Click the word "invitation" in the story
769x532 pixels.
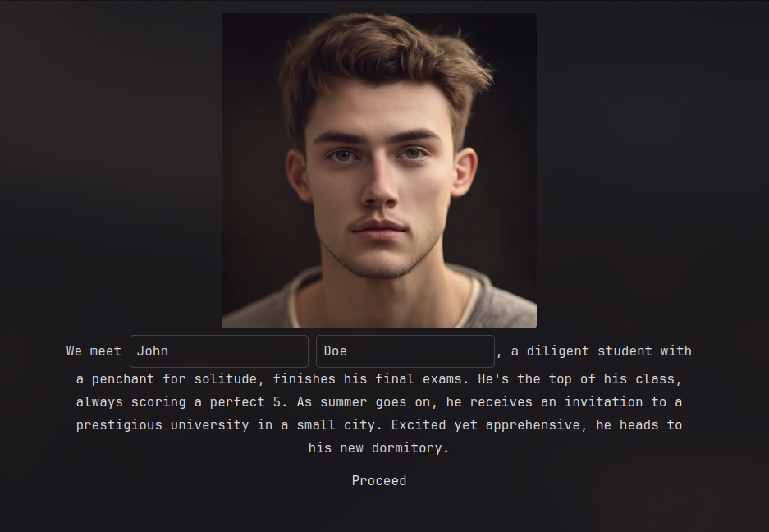pos(604,402)
